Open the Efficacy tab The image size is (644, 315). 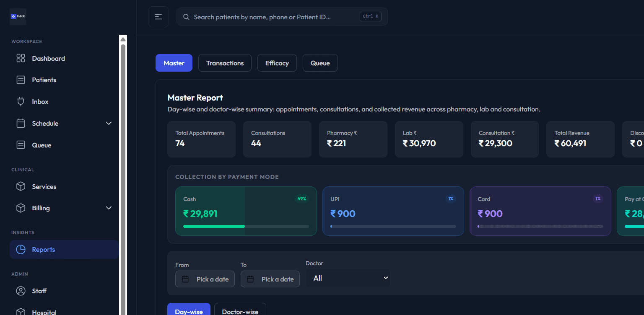point(277,63)
